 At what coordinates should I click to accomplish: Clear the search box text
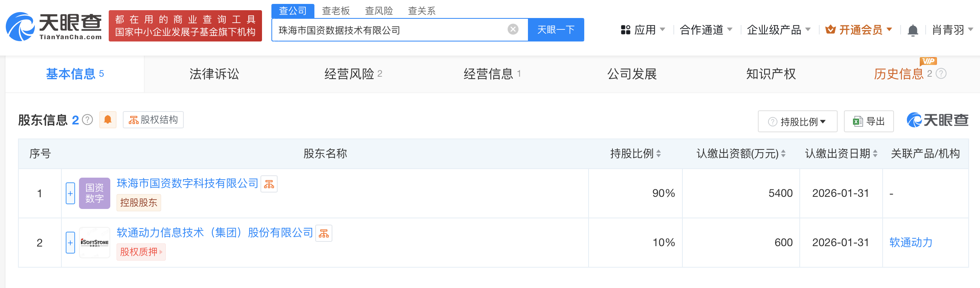[513, 29]
